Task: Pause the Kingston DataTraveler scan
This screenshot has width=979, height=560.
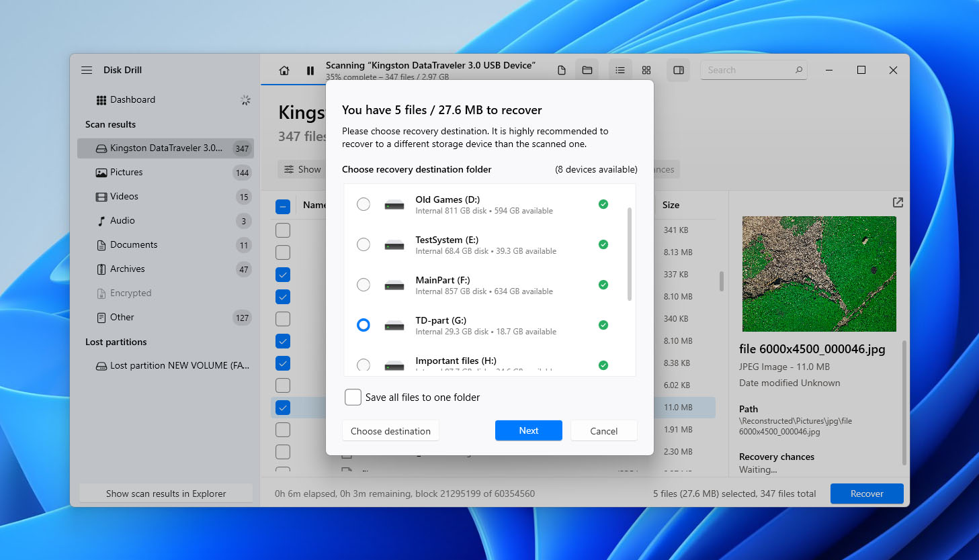Action: click(x=310, y=70)
